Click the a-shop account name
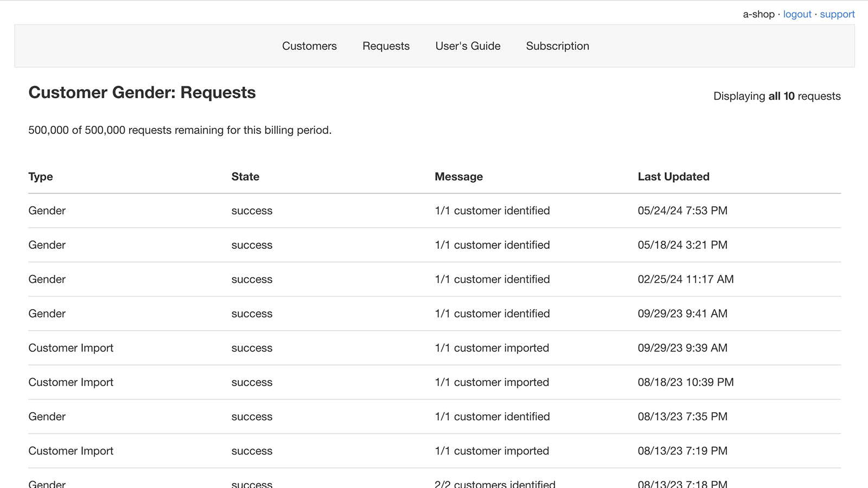This screenshot has width=868, height=488. (758, 14)
